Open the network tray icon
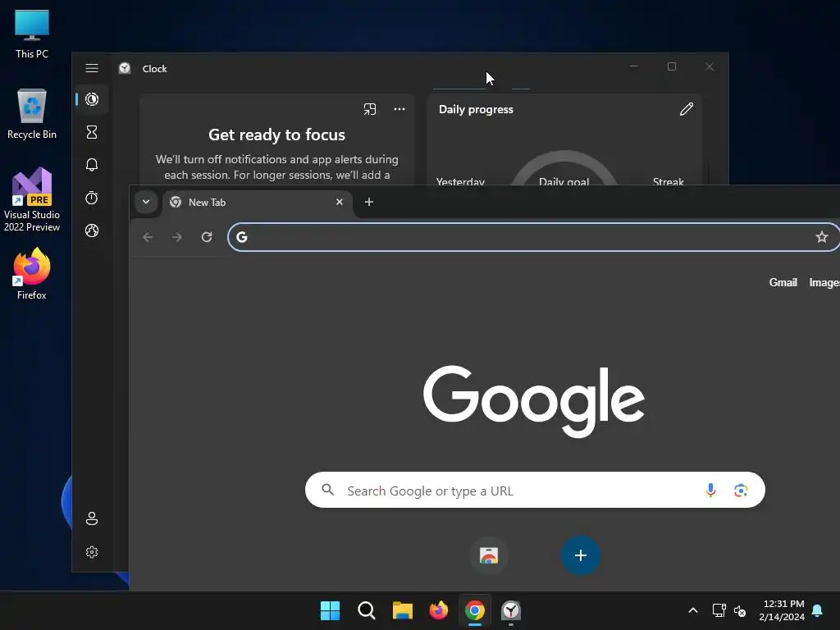This screenshot has width=840, height=630. [719, 610]
